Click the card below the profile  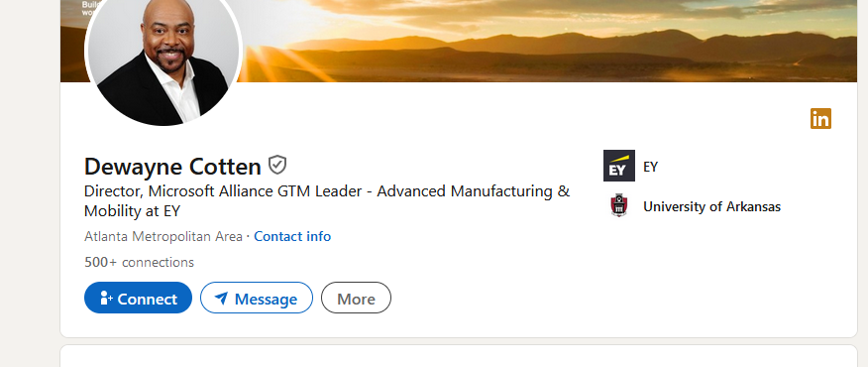(x=459, y=356)
